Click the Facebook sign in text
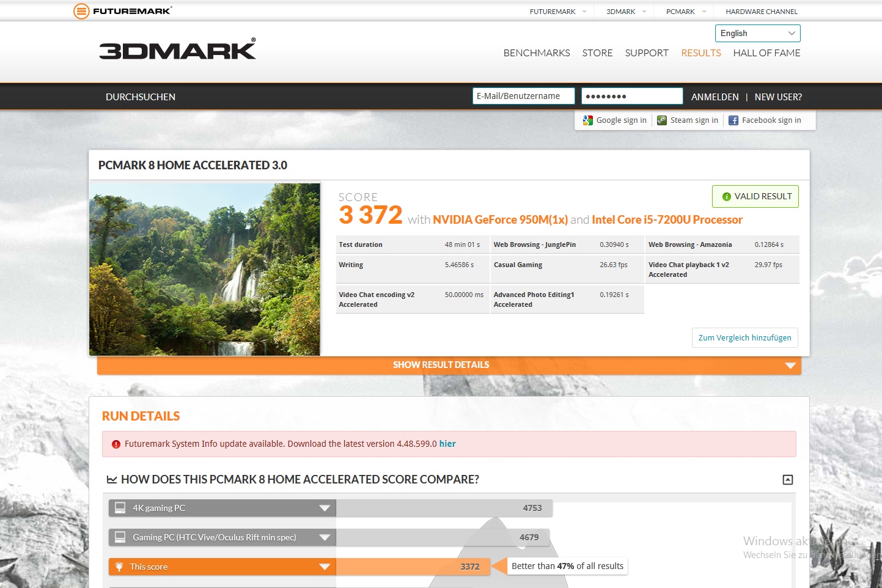 (x=771, y=120)
